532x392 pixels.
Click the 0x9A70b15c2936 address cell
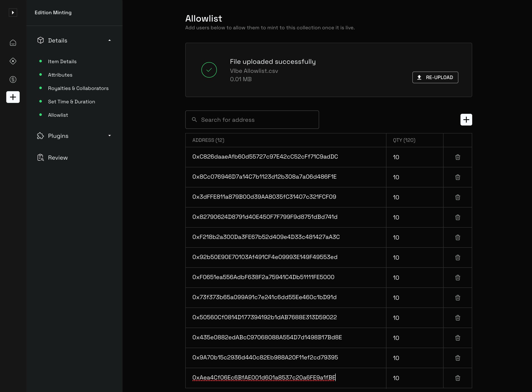pyautogui.click(x=265, y=357)
